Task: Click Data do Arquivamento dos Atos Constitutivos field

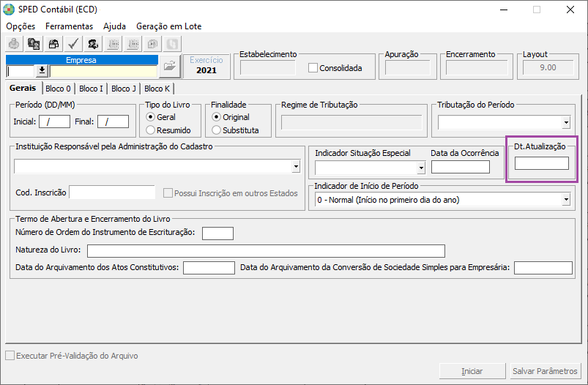Action: [209, 268]
